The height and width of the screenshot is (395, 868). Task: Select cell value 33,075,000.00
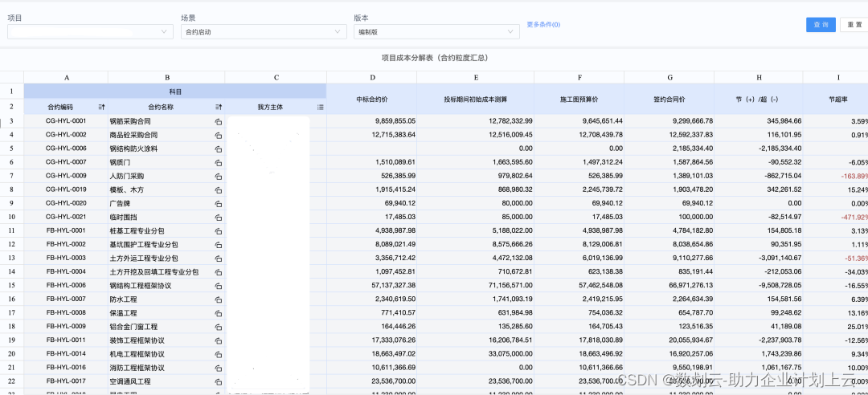(476, 354)
